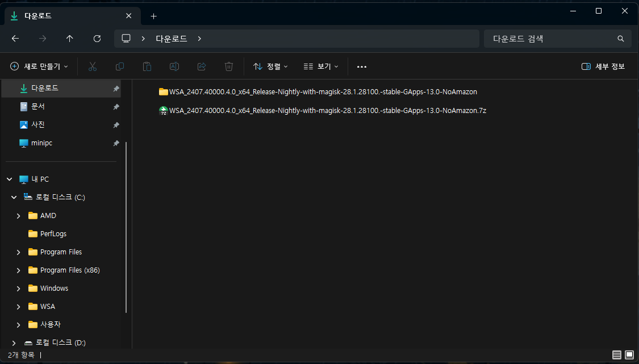The width and height of the screenshot is (639, 364).
Task: Switch to large thumbnails view in status bar
Action: click(x=629, y=355)
